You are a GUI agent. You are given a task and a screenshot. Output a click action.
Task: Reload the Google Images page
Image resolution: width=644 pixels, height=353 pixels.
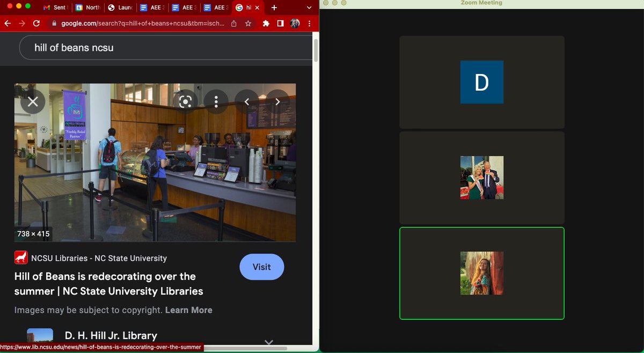[36, 24]
